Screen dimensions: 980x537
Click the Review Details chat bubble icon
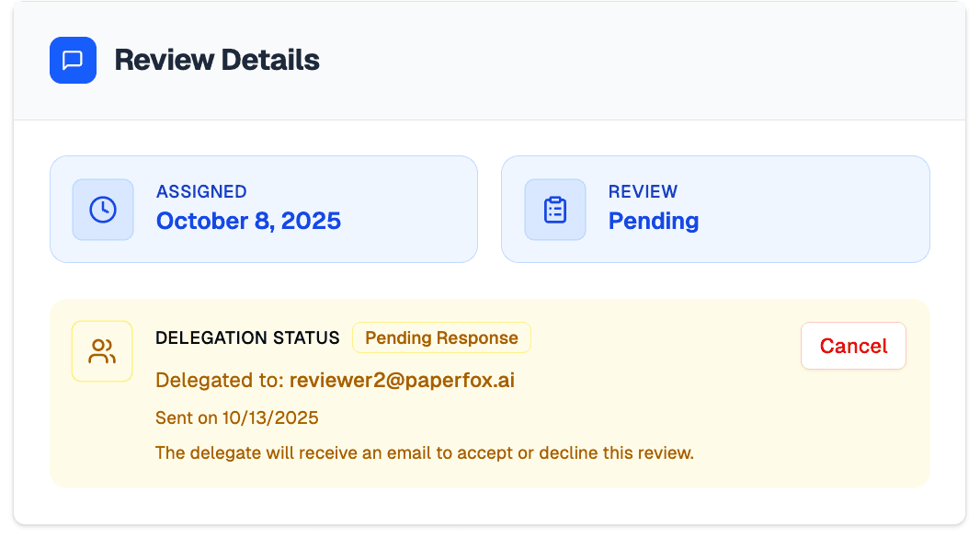[74, 60]
